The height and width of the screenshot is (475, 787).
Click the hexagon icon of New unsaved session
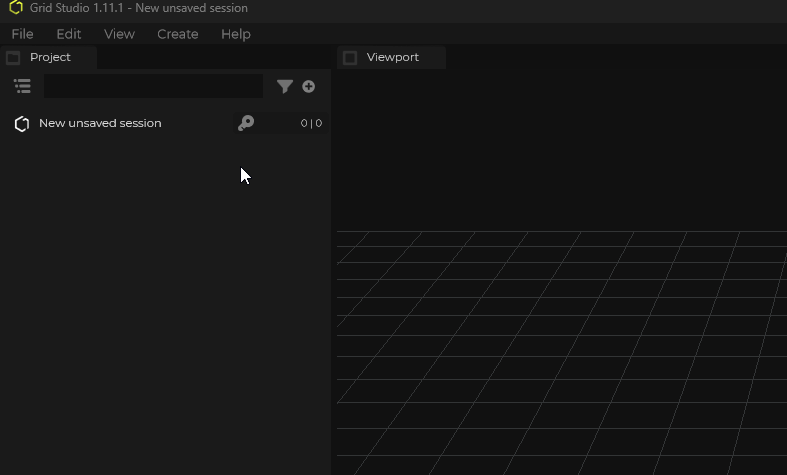(21, 124)
